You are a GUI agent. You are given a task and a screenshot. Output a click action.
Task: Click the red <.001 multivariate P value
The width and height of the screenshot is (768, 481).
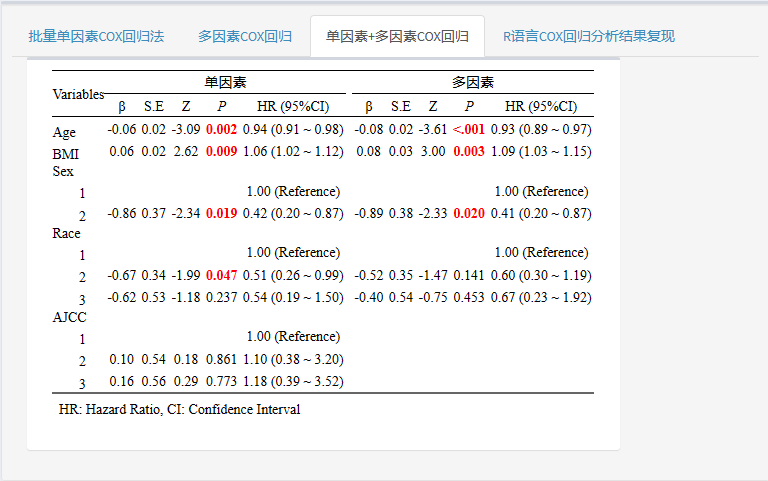(468, 130)
